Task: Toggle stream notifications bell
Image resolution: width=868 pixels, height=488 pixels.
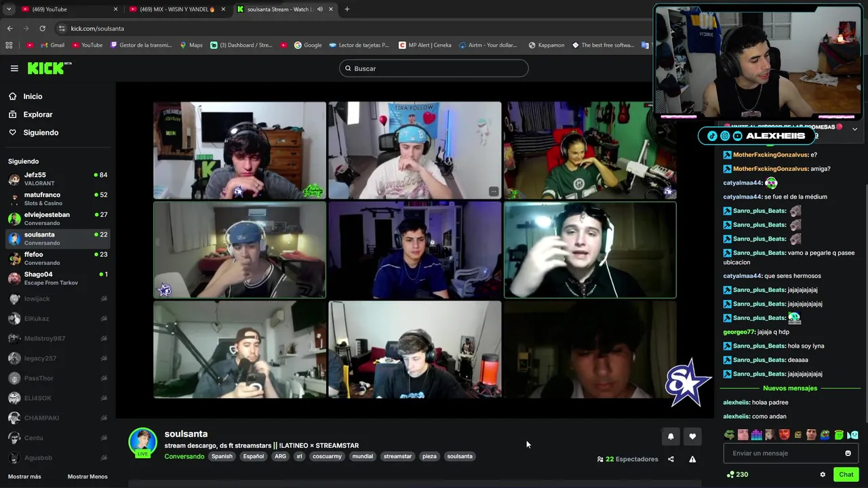Action: 671,436
